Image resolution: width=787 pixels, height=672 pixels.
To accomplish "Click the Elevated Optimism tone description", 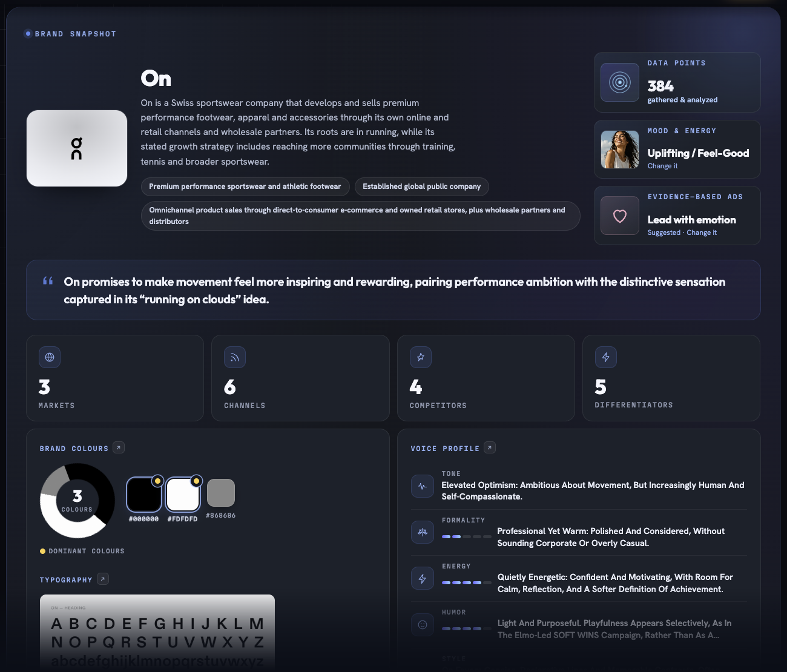I will click(593, 491).
